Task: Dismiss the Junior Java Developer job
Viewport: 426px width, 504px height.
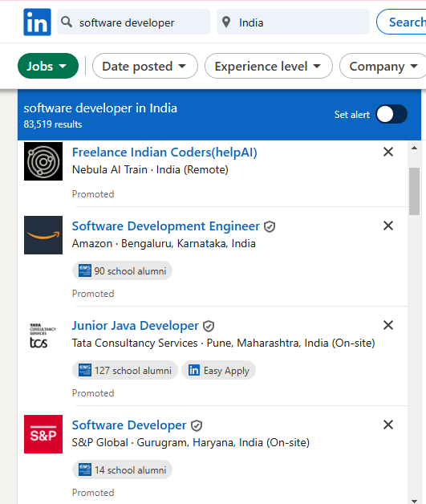Action: (388, 325)
